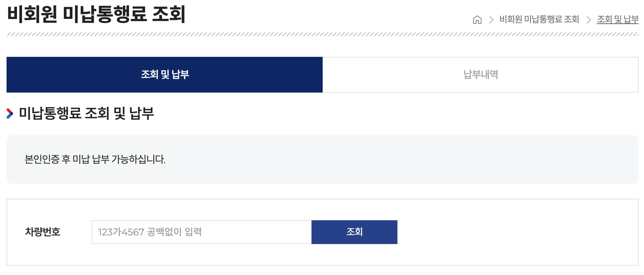644x275 pixels.
Task: Click the first chevron arrow in the breadcrumb trail
Action: tap(492, 20)
